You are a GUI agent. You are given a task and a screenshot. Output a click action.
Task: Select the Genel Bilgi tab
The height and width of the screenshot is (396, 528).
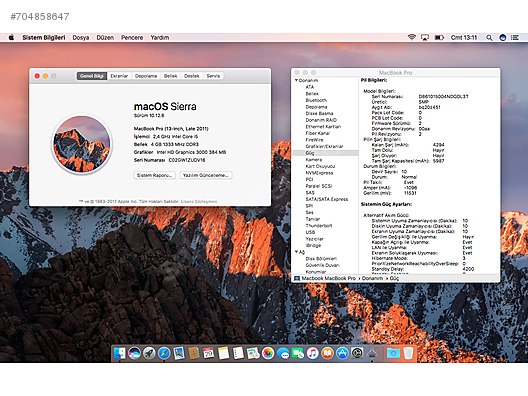(x=92, y=76)
